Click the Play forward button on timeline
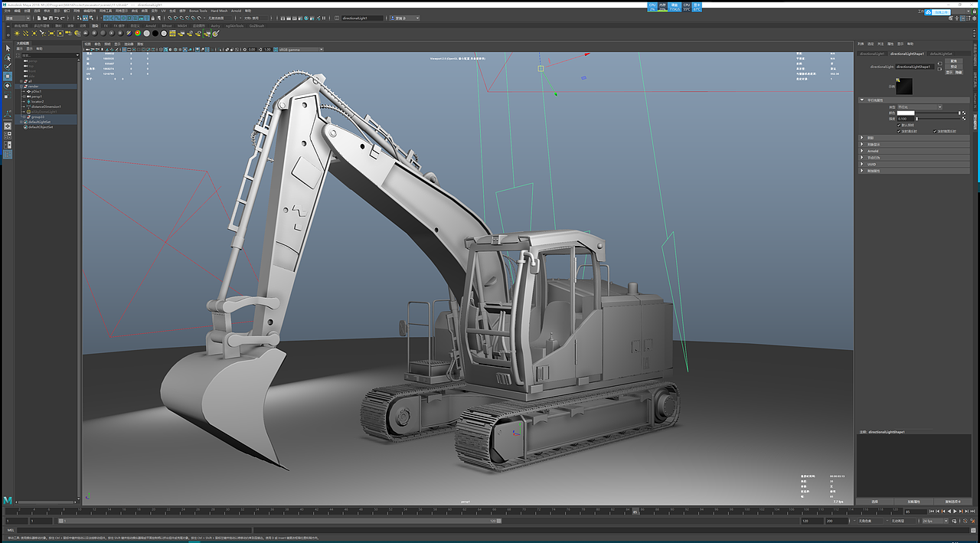 click(955, 512)
